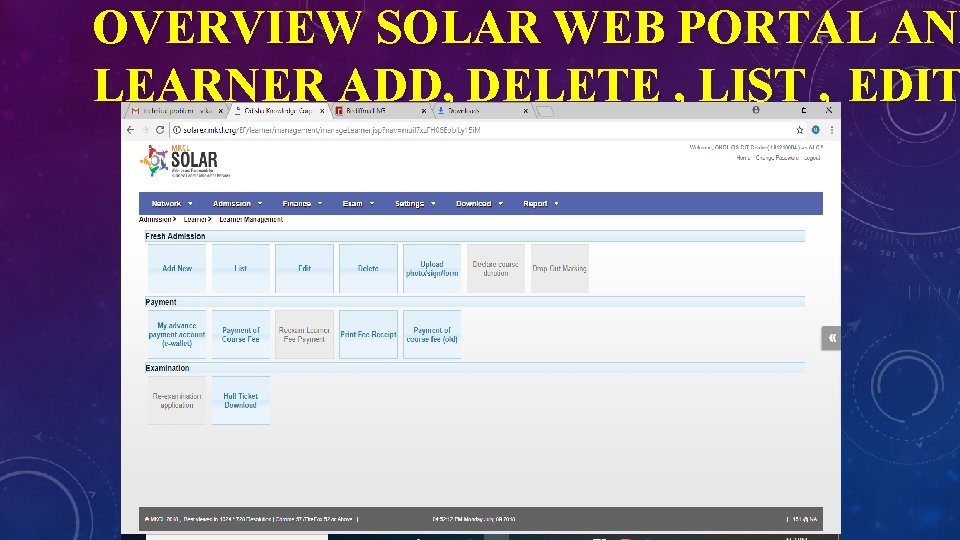Click the Drop Out Marking tile
960x540 pixels.
click(560, 268)
